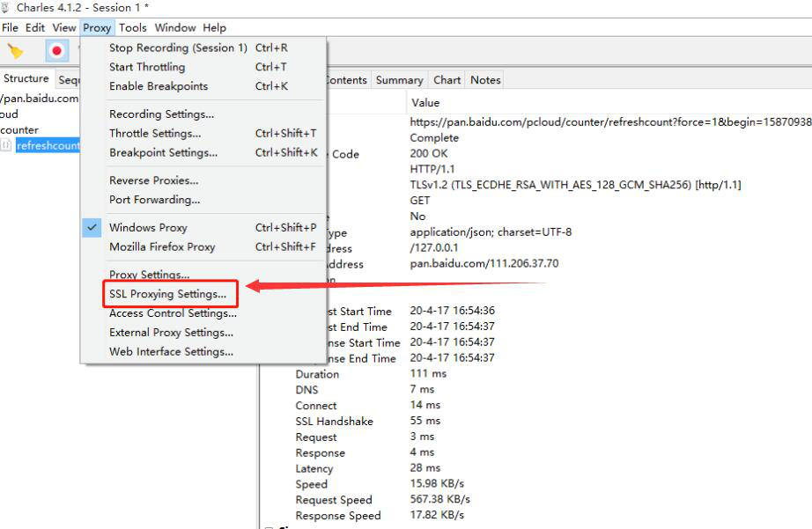Switch to the Sequence tab
Image resolution: width=812 pixels, height=529 pixels.
pyautogui.click(x=69, y=80)
